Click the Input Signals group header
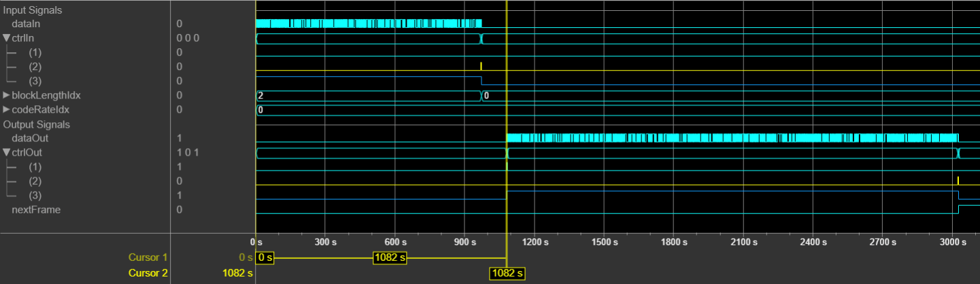Screen dimensions: 980x284 click(33, 10)
